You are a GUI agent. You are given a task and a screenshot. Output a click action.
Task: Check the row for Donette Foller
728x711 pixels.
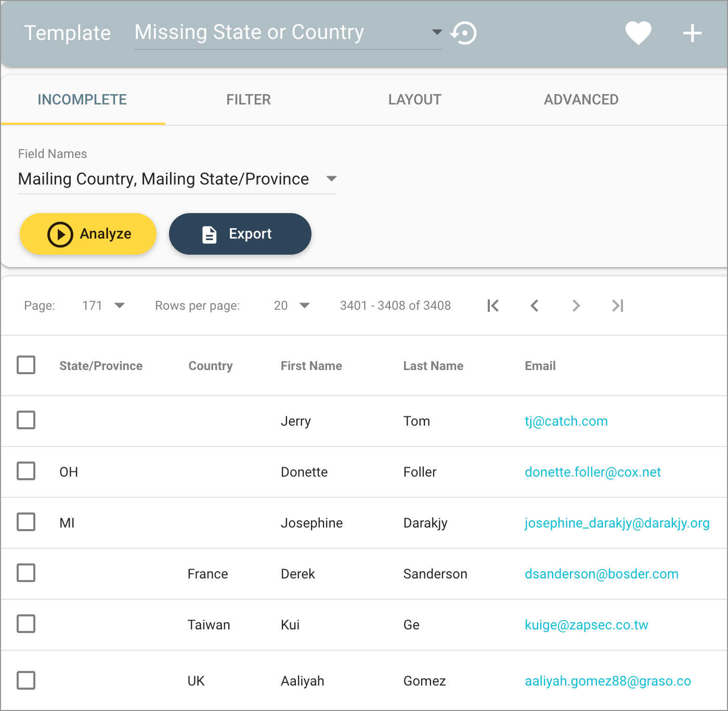26,471
